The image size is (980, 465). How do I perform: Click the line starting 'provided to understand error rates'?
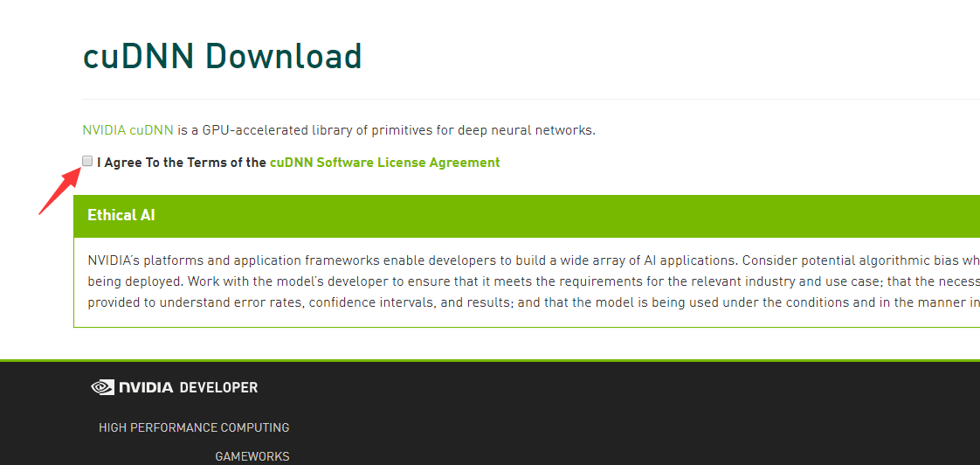click(x=534, y=302)
